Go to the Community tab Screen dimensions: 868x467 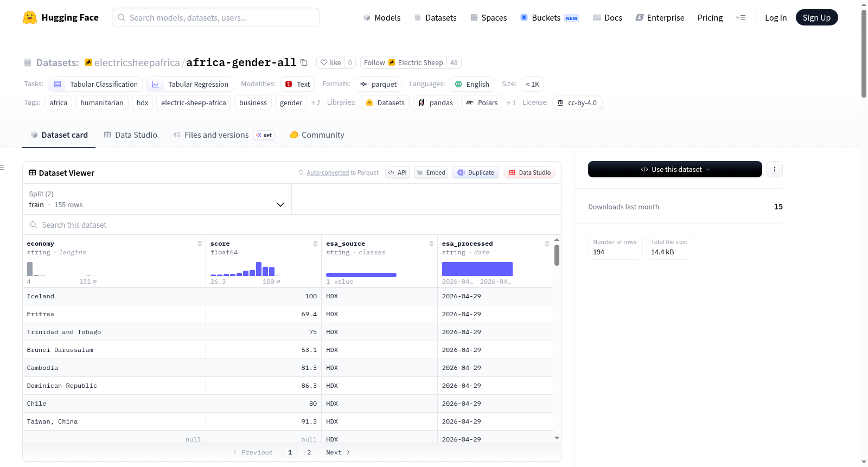pyautogui.click(x=317, y=135)
